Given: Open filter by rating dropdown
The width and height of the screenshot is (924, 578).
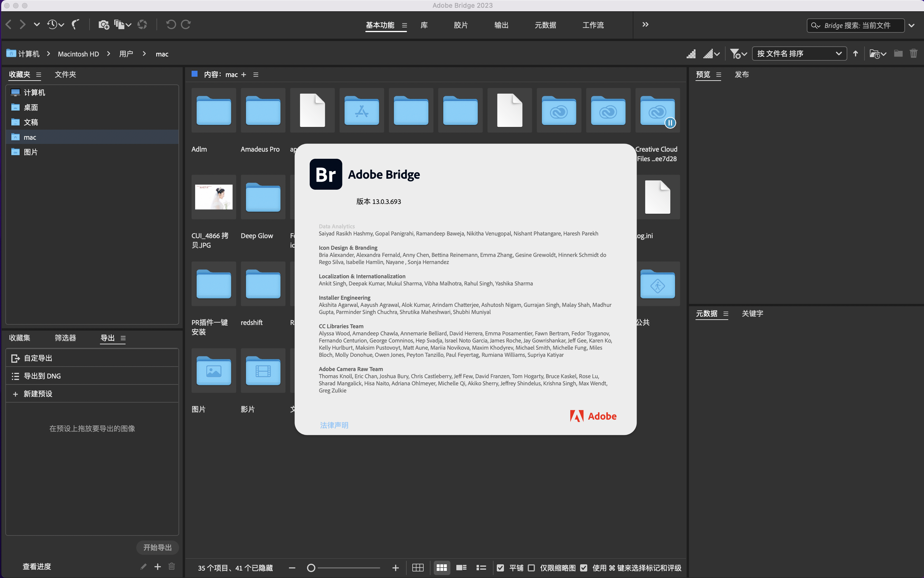Looking at the screenshot, I should pyautogui.click(x=738, y=54).
